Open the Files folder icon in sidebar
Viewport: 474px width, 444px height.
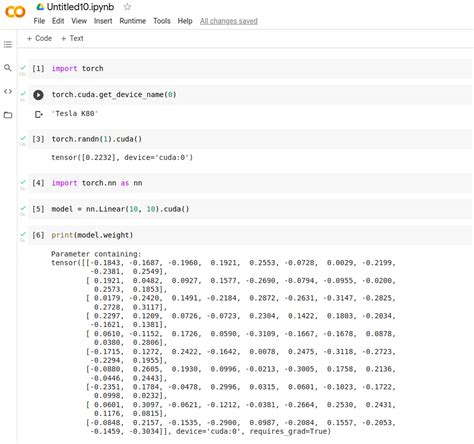8,115
